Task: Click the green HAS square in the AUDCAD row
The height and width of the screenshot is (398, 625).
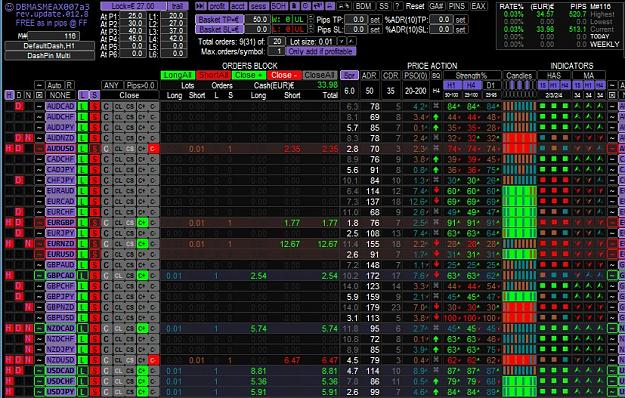Action: click(542, 106)
